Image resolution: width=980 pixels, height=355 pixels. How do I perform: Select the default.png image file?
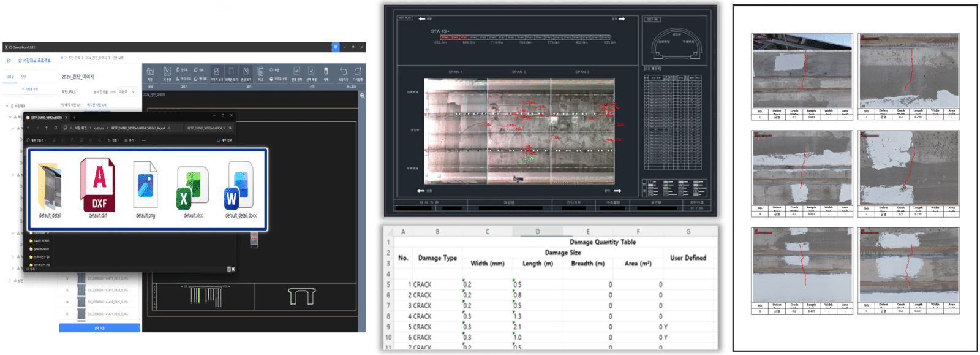pos(145,190)
